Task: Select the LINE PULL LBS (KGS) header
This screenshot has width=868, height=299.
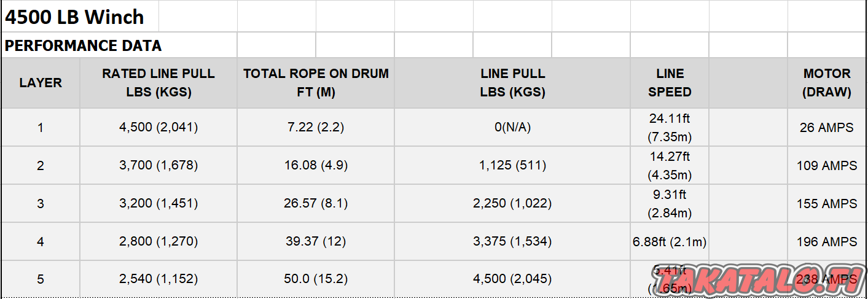Action: [512, 83]
